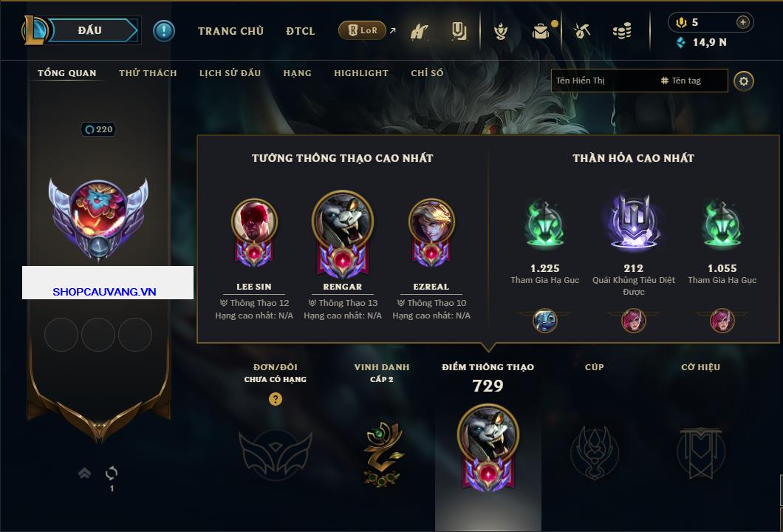Open the exclamation alert icon
This screenshot has height=532, width=783.
click(x=164, y=31)
